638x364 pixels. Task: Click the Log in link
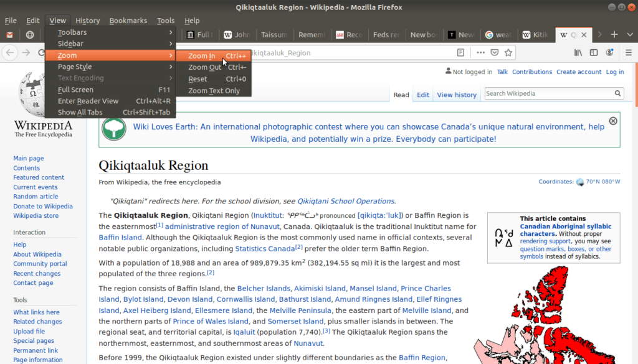pyautogui.click(x=615, y=72)
